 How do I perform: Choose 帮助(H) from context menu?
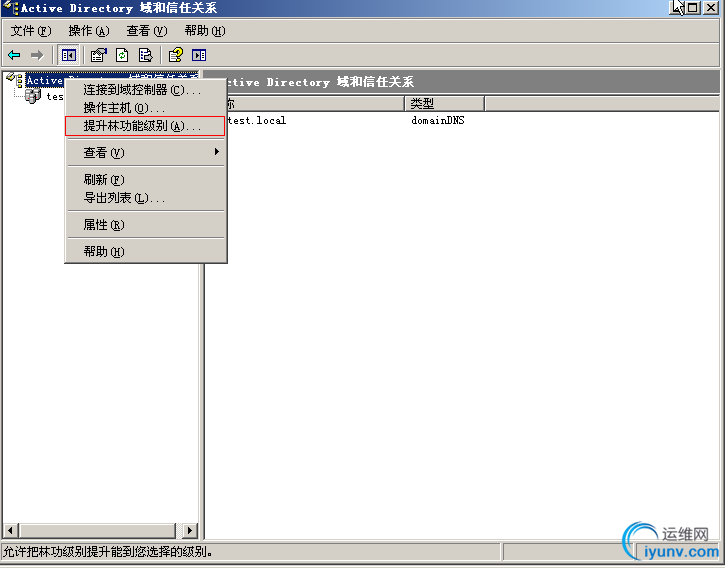(x=146, y=251)
